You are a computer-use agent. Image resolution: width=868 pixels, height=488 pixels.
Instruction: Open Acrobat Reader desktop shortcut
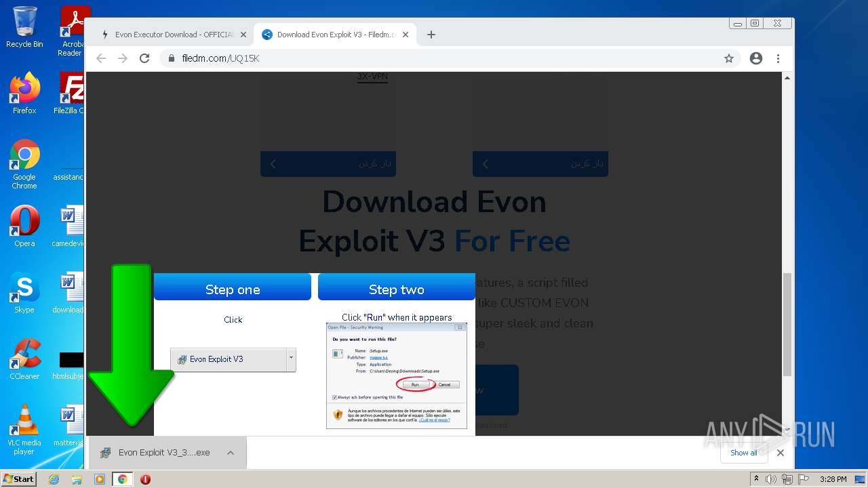72,31
